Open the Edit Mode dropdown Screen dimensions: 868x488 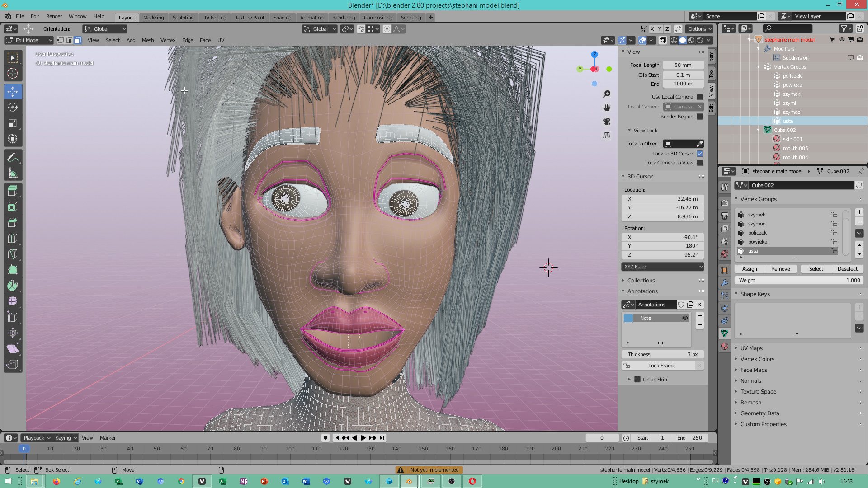pos(29,40)
